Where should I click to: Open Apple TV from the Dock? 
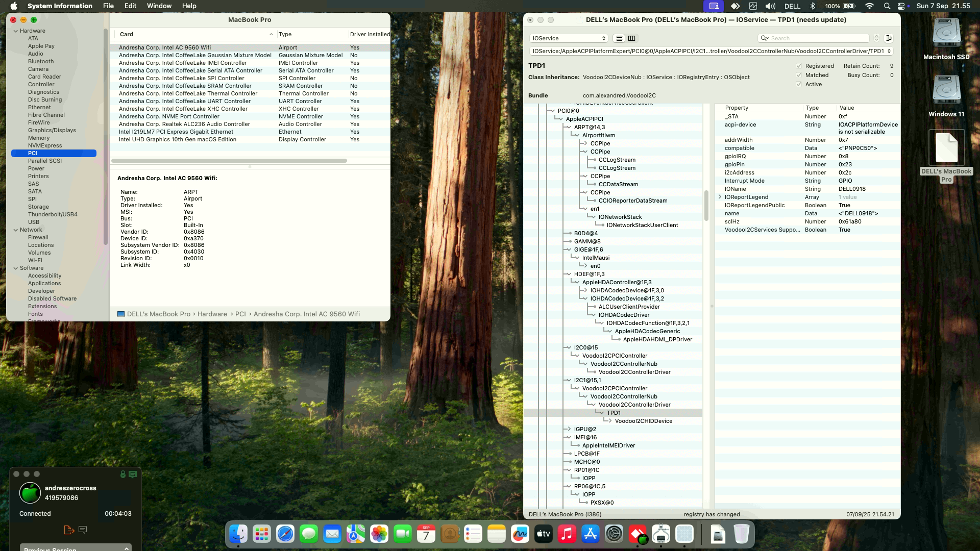544,534
